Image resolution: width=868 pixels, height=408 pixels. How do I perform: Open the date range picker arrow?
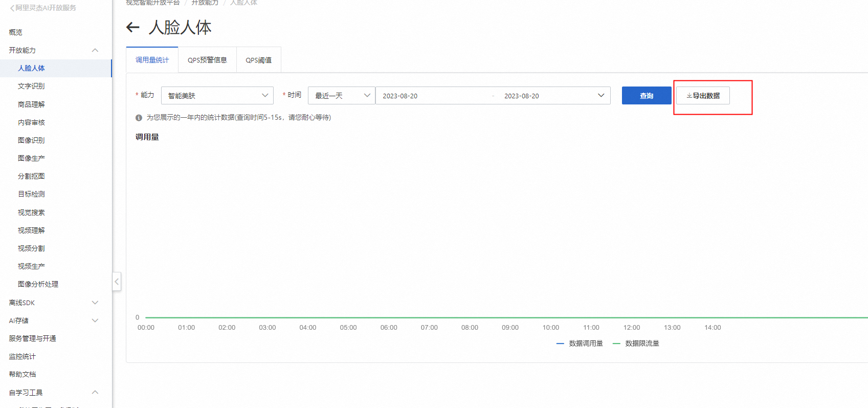[601, 95]
